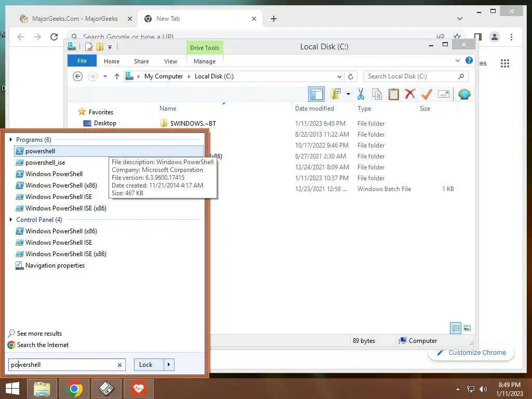Launch powershell from Programs results
This screenshot has height=399, width=532.
109,151
